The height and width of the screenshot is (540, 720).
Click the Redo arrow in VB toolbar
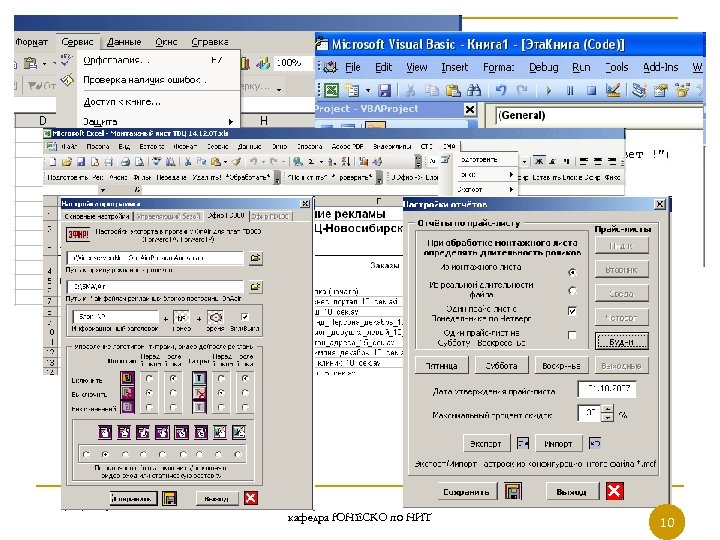click(522, 90)
